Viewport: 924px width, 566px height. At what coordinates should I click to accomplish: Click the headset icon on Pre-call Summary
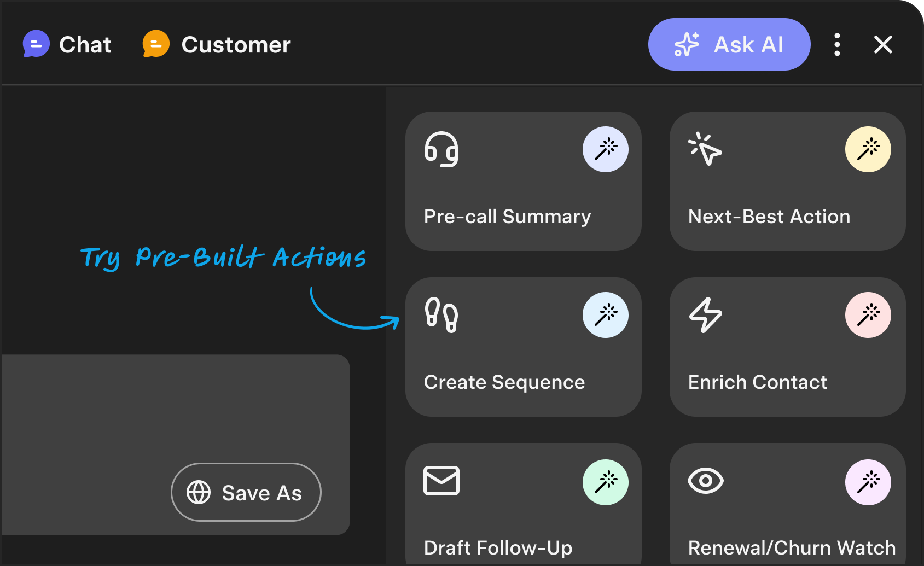pyautogui.click(x=441, y=149)
